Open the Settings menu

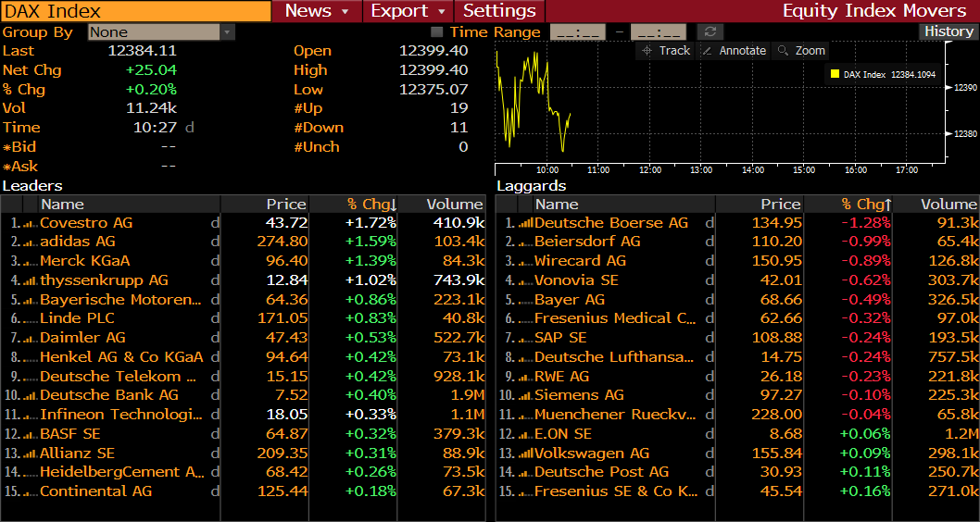[499, 11]
